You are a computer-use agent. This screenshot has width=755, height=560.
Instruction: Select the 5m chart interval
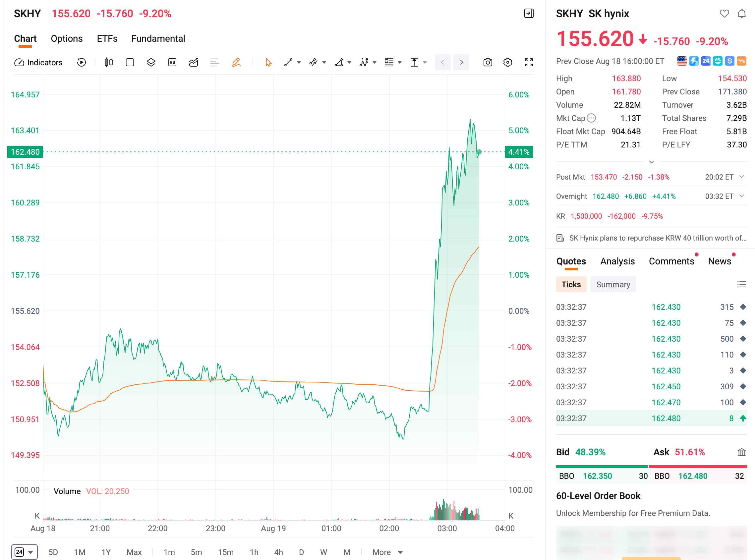(x=196, y=552)
